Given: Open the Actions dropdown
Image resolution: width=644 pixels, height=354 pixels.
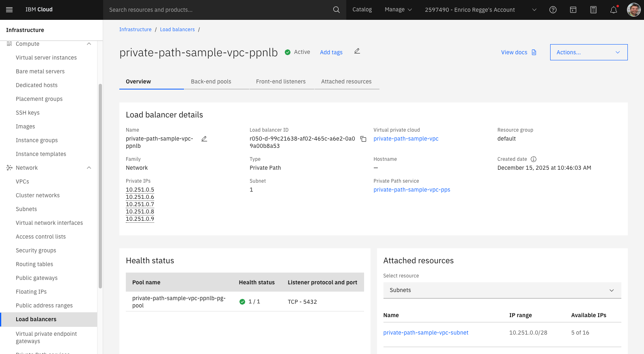Looking at the screenshot, I should [589, 52].
